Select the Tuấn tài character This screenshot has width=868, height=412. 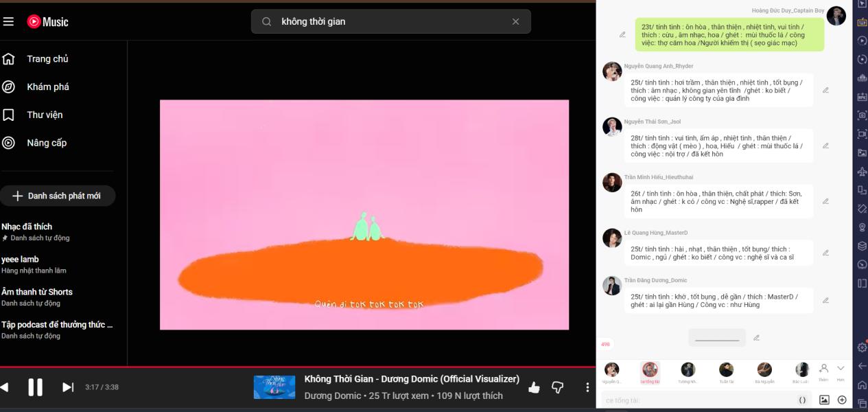click(x=726, y=373)
